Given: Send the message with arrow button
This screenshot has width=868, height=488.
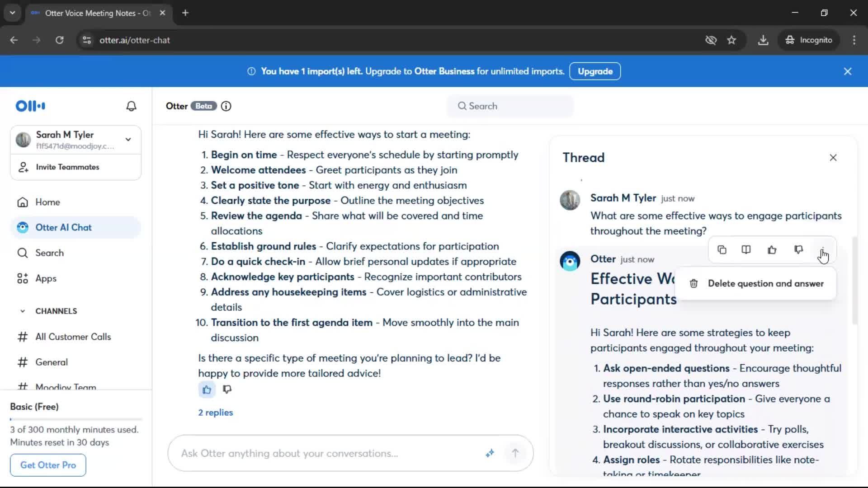Looking at the screenshot, I should point(515,453).
